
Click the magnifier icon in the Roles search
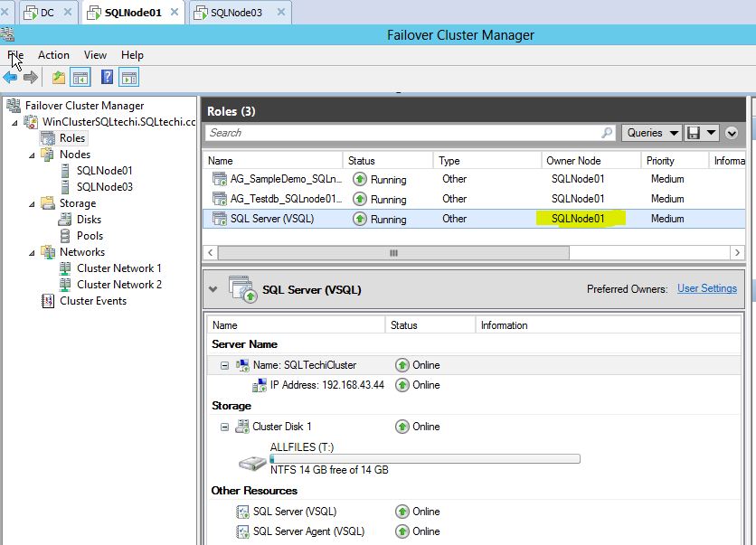tap(607, 133)
